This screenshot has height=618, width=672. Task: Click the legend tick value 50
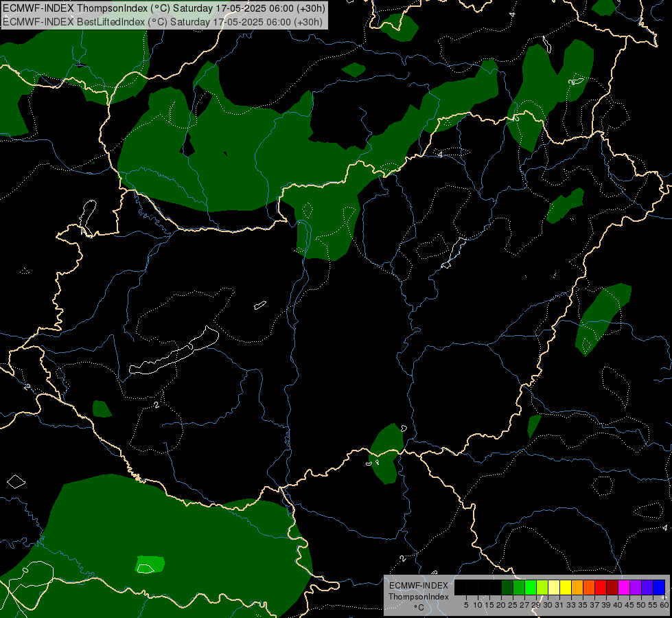point(641,605)
